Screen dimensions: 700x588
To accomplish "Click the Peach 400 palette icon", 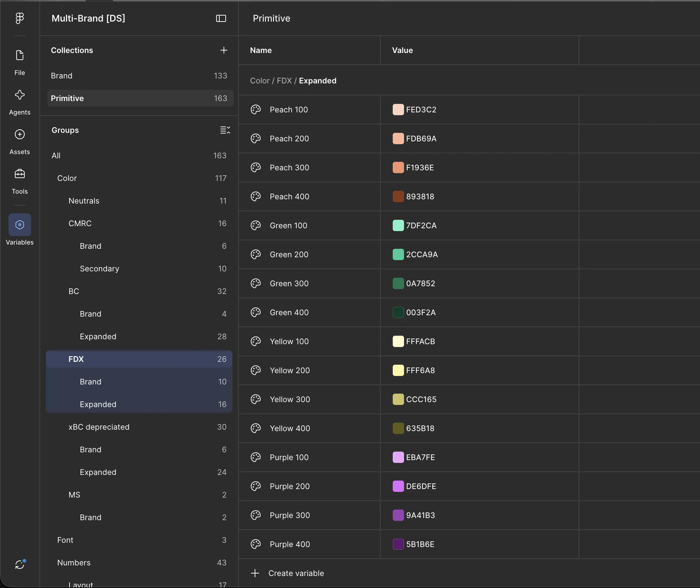I will [x=256, y=196].
